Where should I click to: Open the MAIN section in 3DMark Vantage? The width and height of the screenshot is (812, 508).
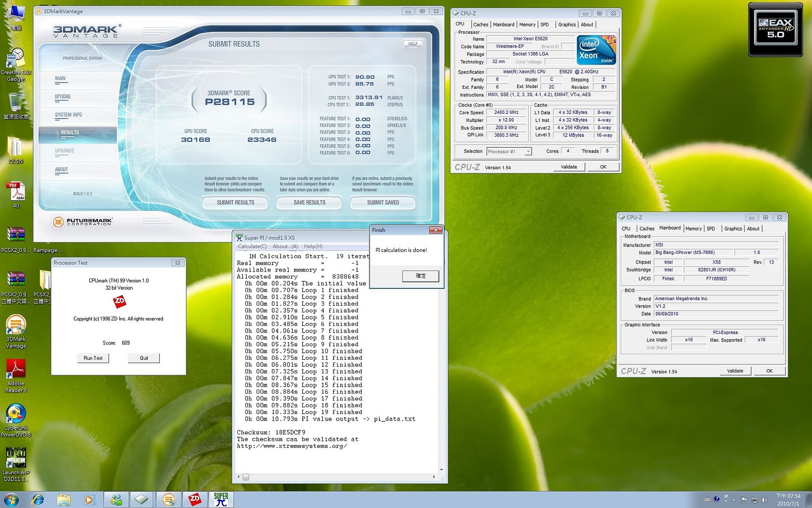click(x=60, y=79)
